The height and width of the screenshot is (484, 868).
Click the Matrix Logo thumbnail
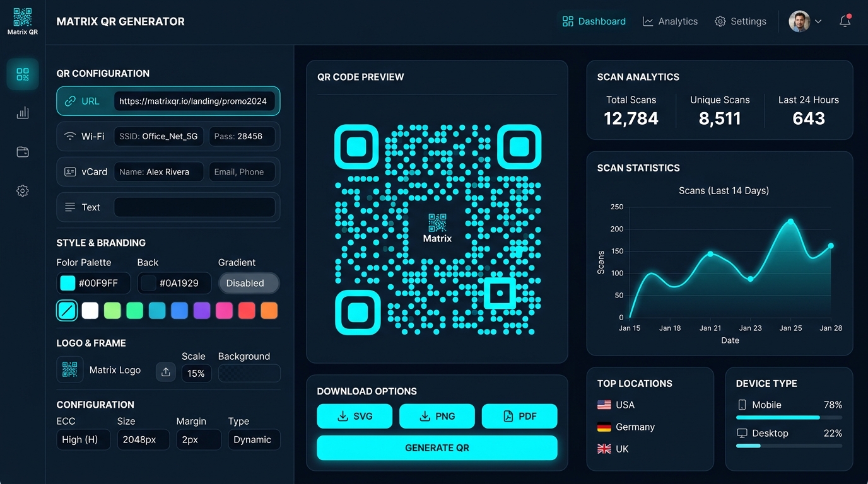pos(70,370)
